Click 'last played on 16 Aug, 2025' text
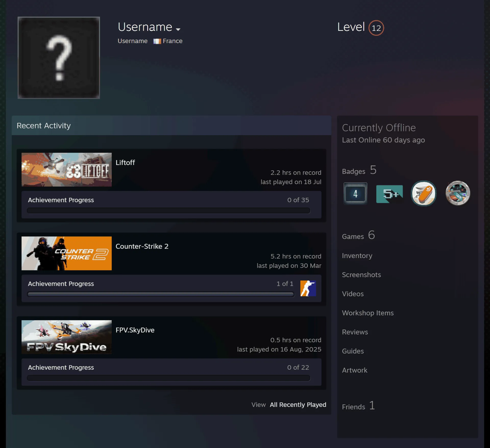The height and width of the screenshot is (448, 490). [x=279, y=349]
